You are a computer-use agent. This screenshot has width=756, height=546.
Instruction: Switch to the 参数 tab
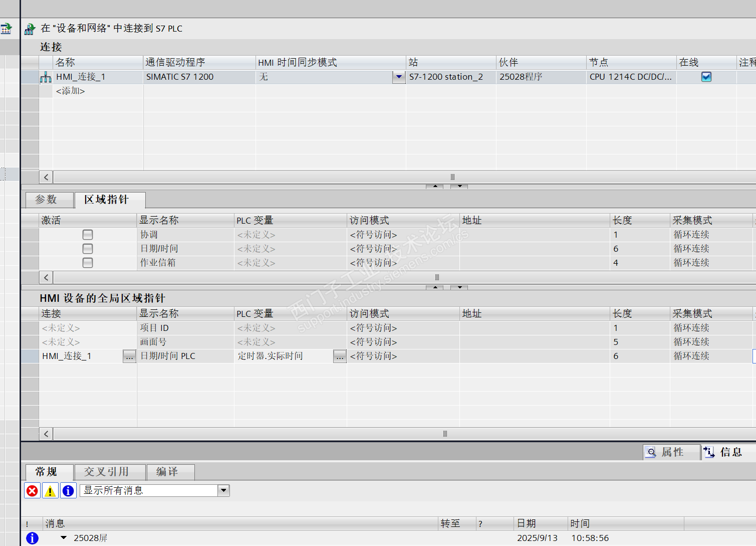coord(49,200)
